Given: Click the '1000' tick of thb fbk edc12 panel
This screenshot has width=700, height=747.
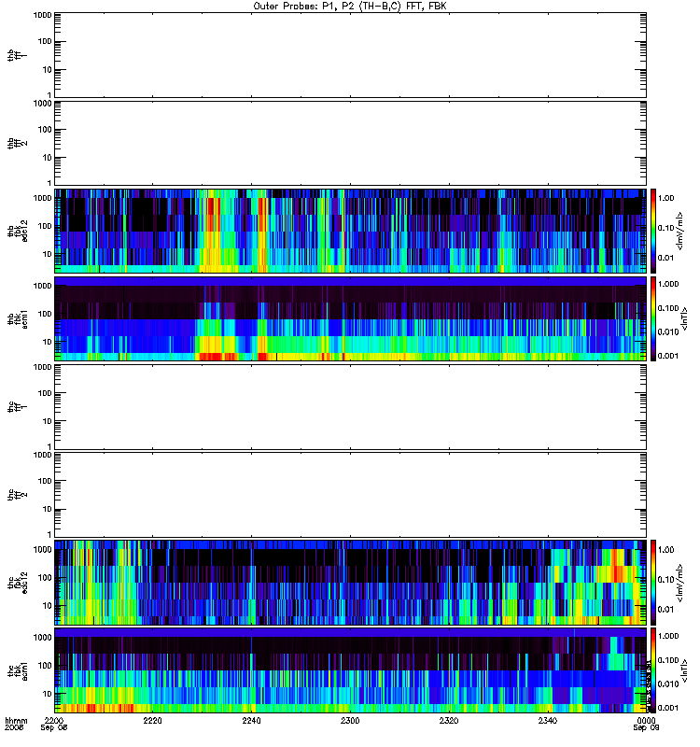Looking at the screenshot, I should pyautogui.click(x=42, y=198).
